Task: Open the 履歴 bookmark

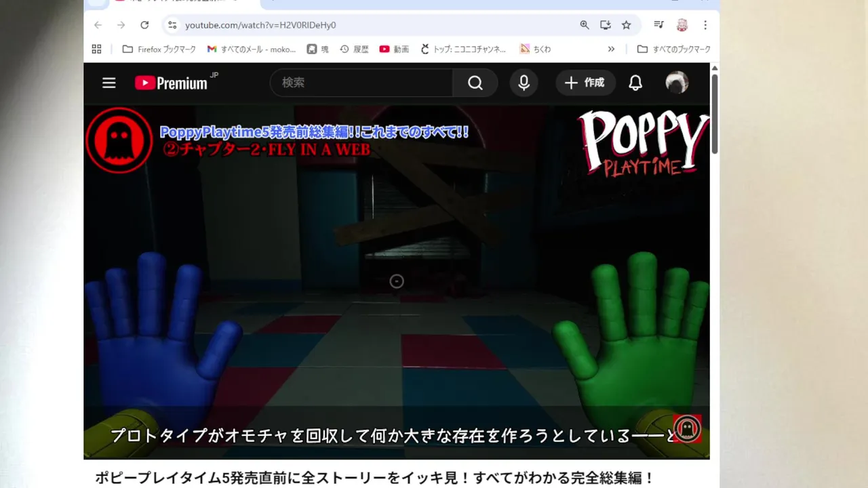Action: [354, 49]
